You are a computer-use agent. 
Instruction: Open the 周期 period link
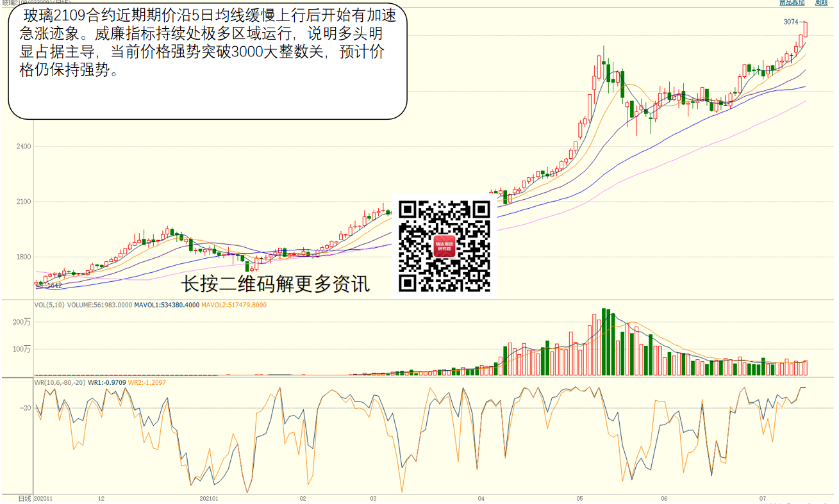821,3
